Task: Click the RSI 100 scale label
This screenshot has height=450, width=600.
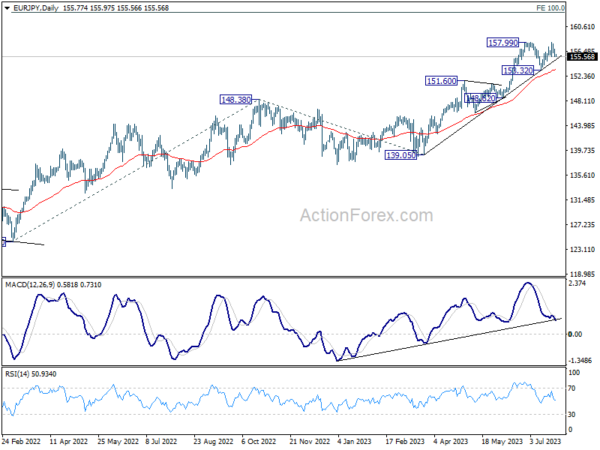Action: click(x=574, y=372)
